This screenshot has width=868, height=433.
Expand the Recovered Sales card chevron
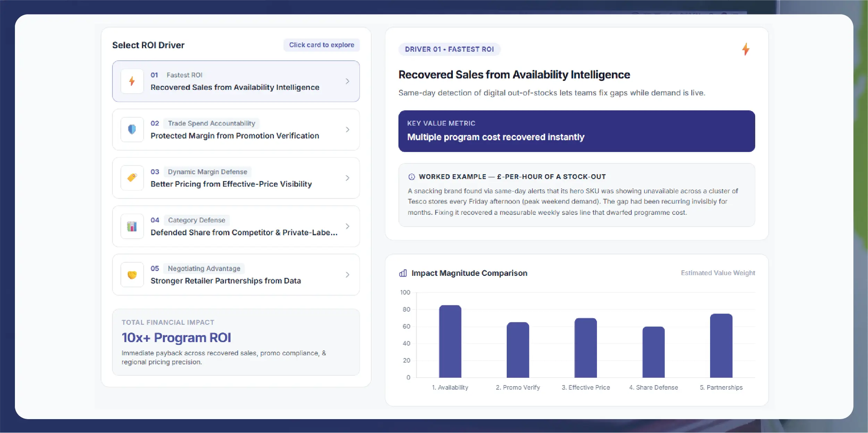pos(347,81)
